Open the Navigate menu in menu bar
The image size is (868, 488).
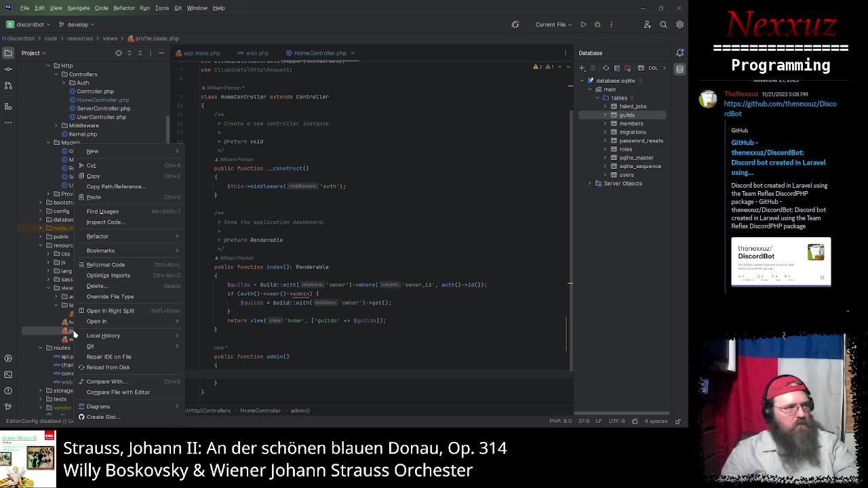point(78,8)
